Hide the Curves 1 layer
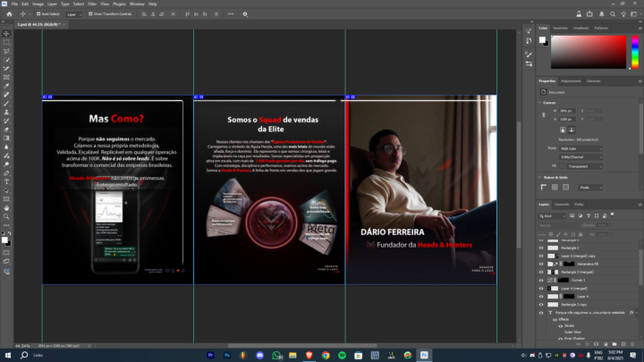The image size is (644, 362). coord(540,280)
